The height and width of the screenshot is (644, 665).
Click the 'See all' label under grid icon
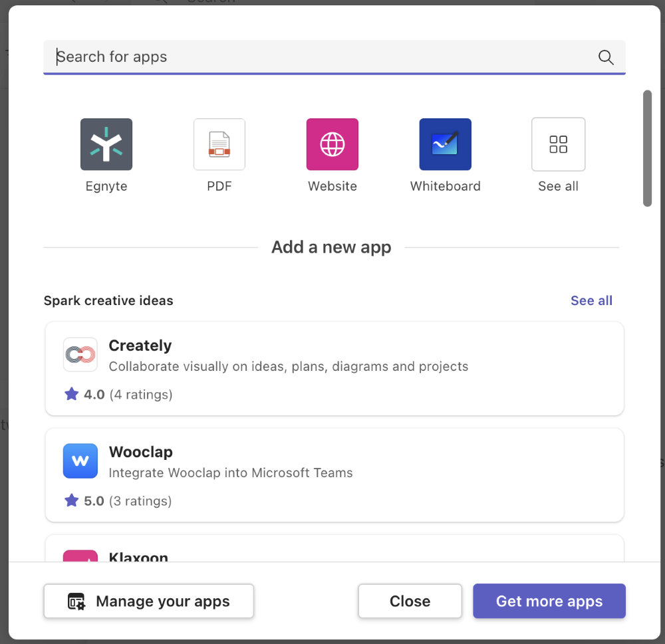tap(558, 186)
